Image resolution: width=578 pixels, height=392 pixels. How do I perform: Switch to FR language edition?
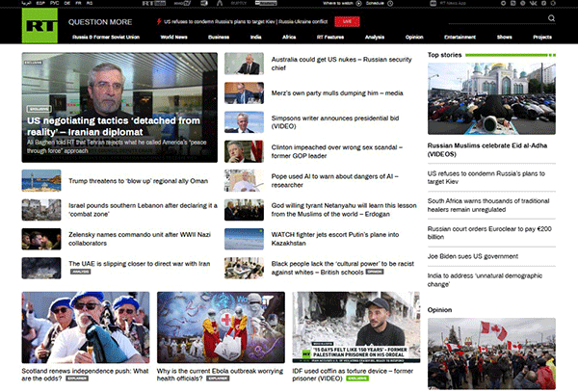(x=78, y=3)
